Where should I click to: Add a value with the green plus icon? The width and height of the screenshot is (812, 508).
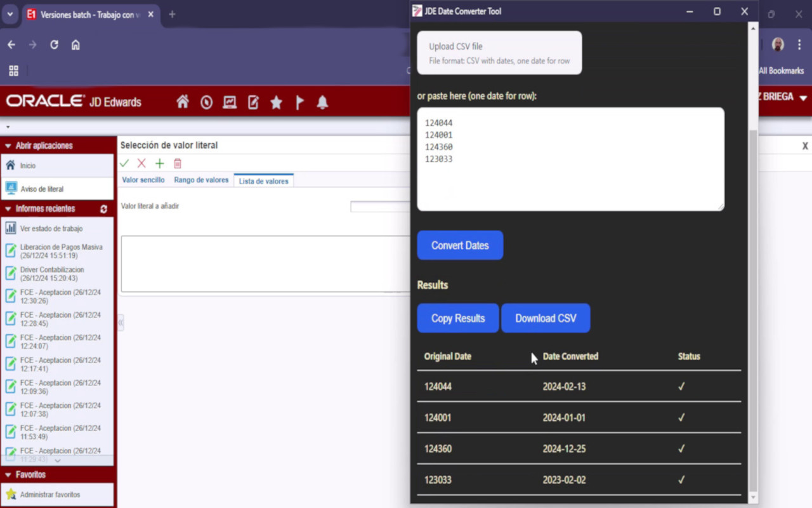coord(159,163)
